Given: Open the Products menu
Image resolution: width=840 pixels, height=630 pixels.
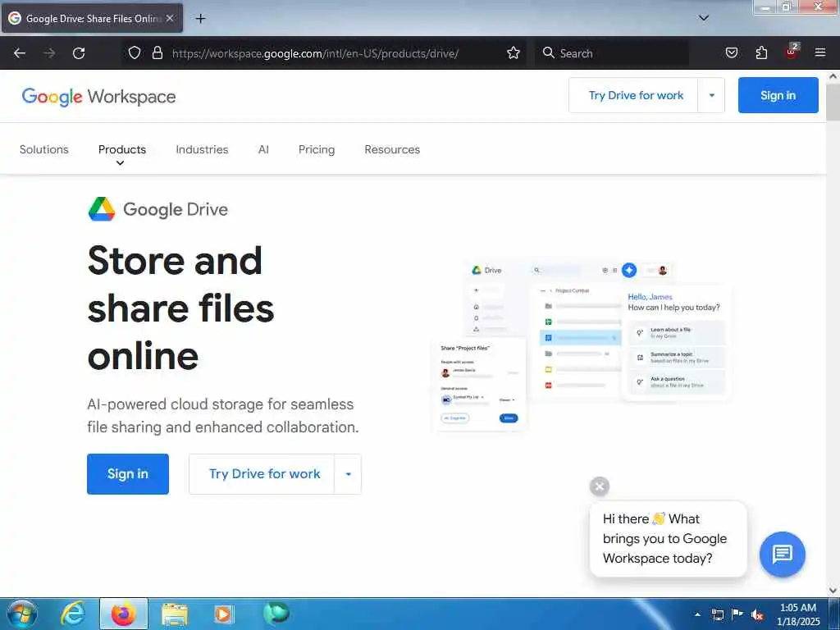Looking at the screenshot, I should pyautogui.click(x=122, y=149).
